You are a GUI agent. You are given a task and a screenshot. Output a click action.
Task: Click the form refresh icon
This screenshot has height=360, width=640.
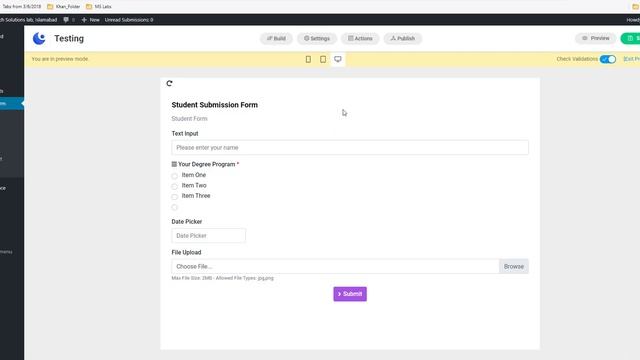click(169, 83)
